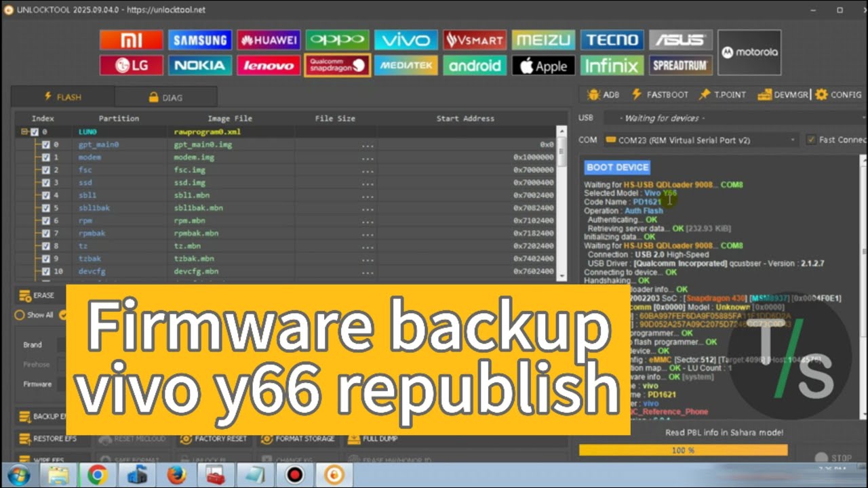
Task: Click the Image File column header
Action: [x=230, y=118]
